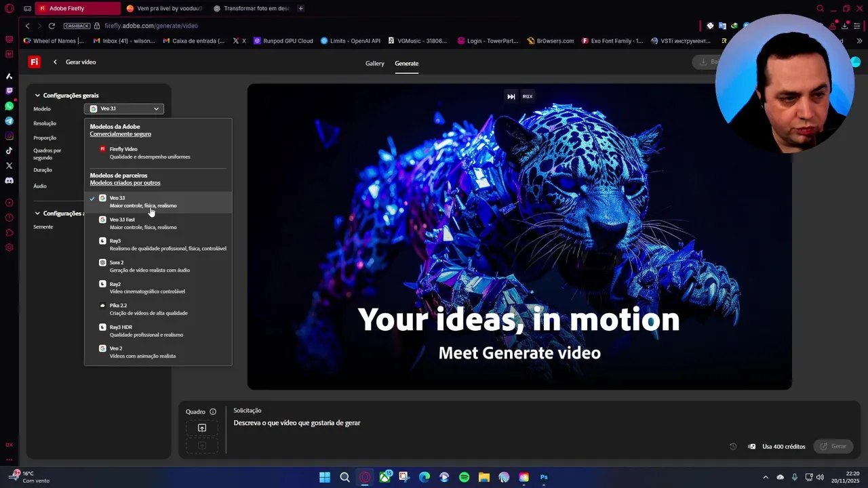868x488 pixels.
Task: Select Pika 2.2 model
Action: coord(158,309)
